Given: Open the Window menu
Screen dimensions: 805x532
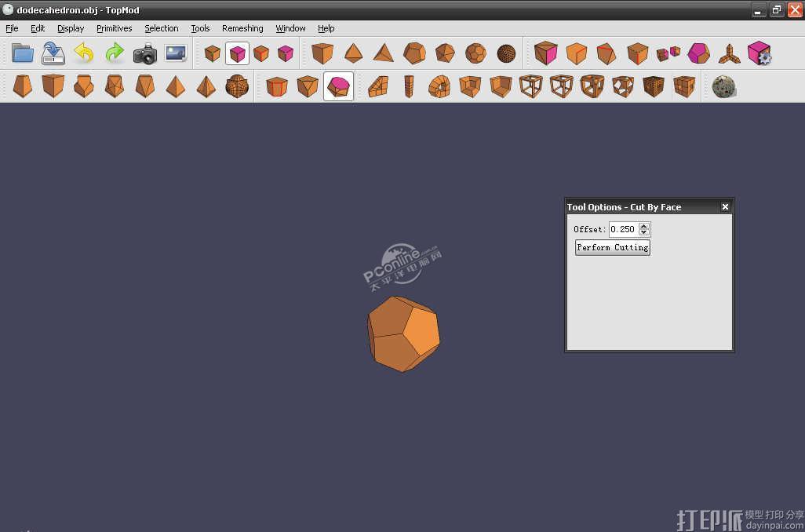Looking at the screenshot, I should click(x=290, y=28).
